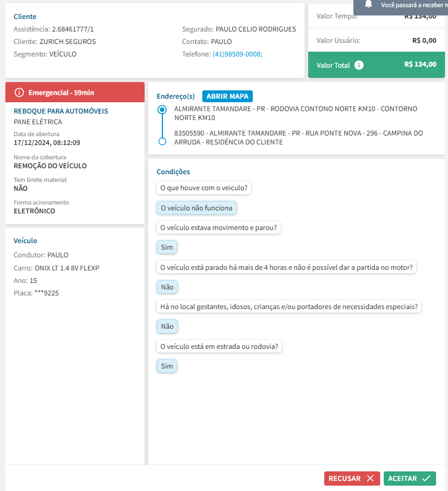Screen dimensions: 448x491
Task: Click the customer phone number link
Action: 237,53
